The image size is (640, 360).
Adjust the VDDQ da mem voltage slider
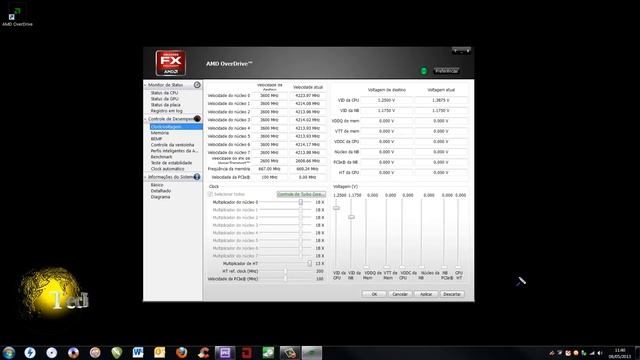(366, 267)
